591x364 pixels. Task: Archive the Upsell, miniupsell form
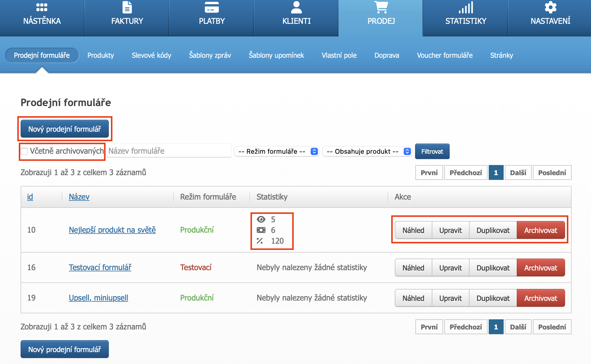pos(541,298)
